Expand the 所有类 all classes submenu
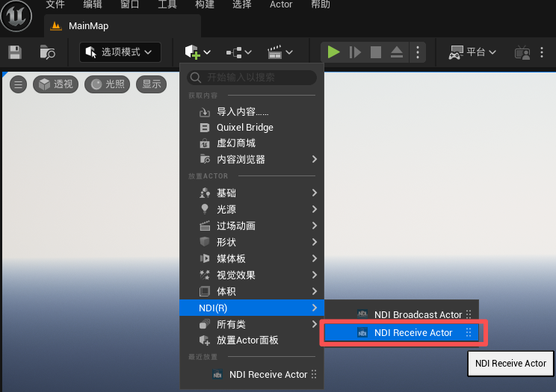 pos(252,324)
